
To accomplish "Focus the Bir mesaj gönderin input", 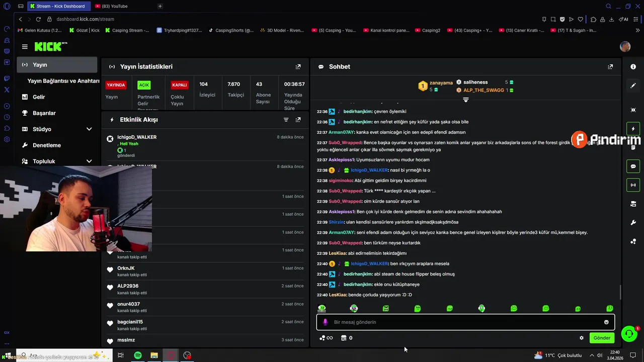I will (x=465, y=322).
